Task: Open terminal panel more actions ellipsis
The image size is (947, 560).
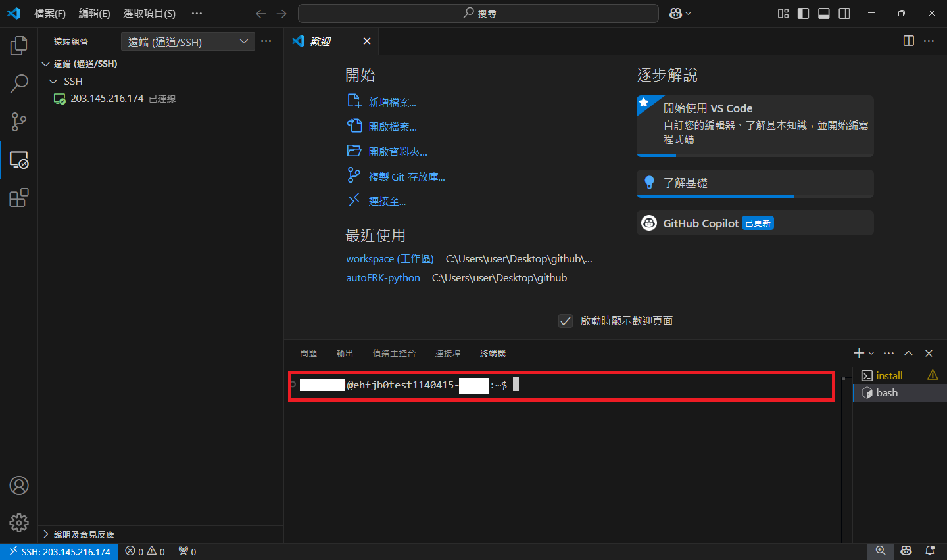Action: pos(888,353)
